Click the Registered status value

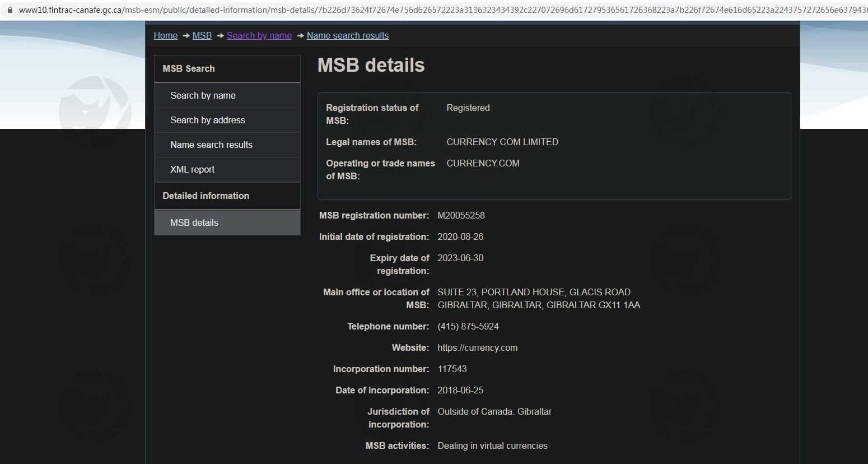click(x=468, y=108)
